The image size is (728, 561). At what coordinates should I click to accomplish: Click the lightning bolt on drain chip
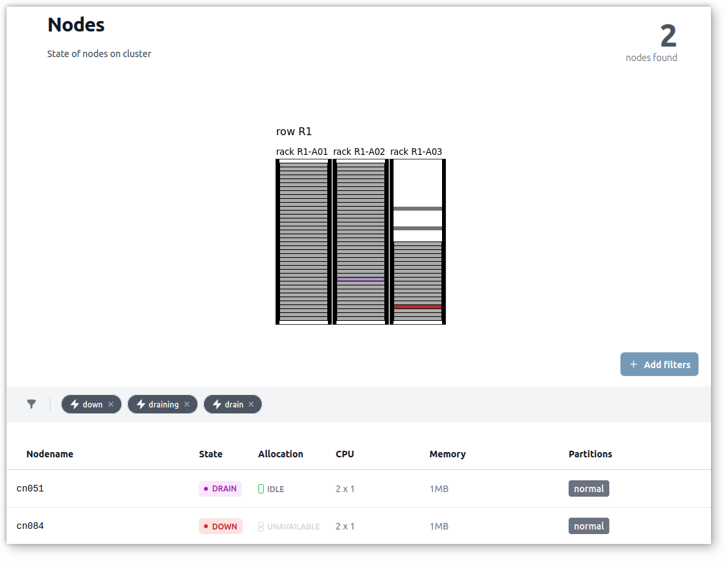point(217,404)
